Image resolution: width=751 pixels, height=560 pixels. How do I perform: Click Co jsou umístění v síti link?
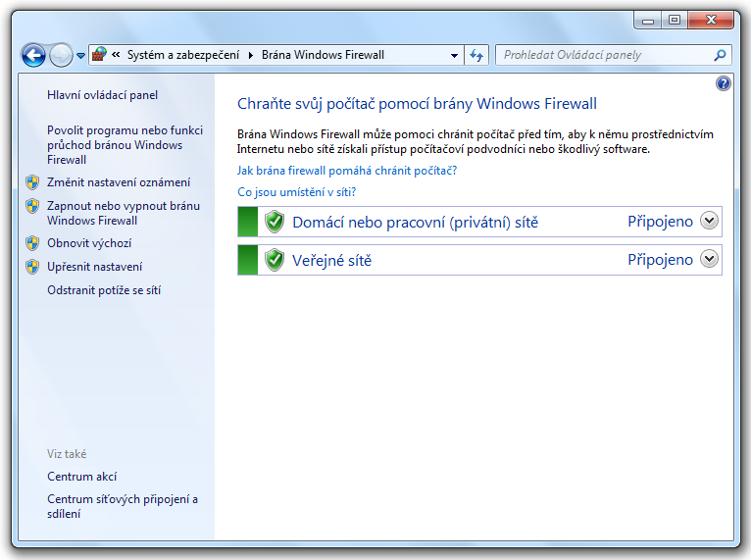297,192
